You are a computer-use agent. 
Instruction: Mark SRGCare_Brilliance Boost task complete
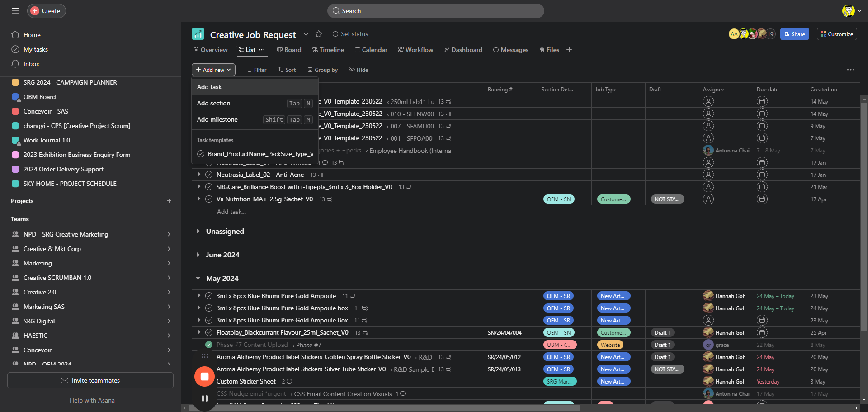click(209, 187)
